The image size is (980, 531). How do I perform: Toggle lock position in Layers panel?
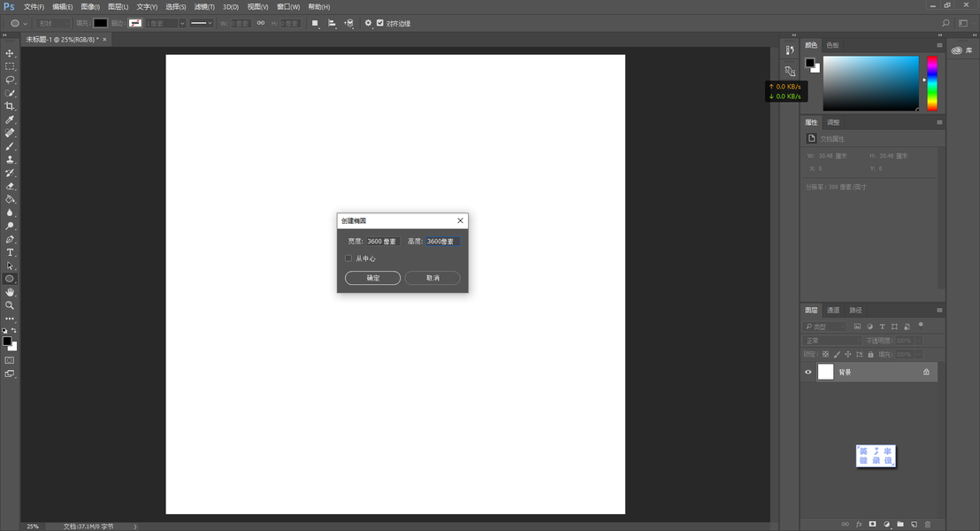coord(848,355)
